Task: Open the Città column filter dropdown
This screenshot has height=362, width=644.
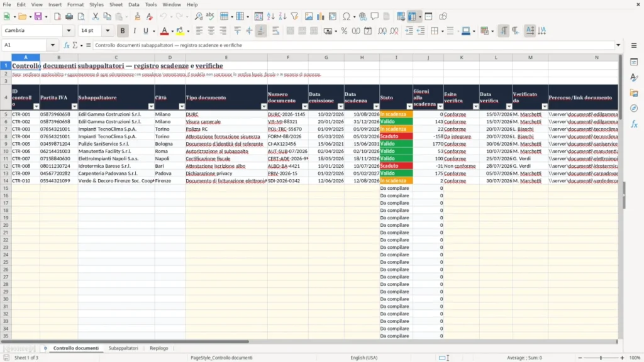Action: pos(182,107)
